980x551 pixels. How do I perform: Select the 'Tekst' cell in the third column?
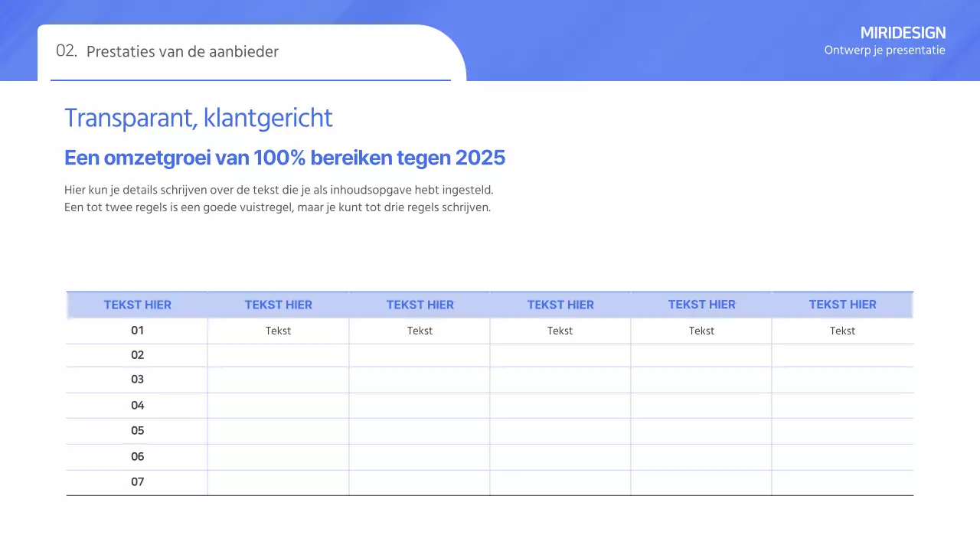pos(420,331)
